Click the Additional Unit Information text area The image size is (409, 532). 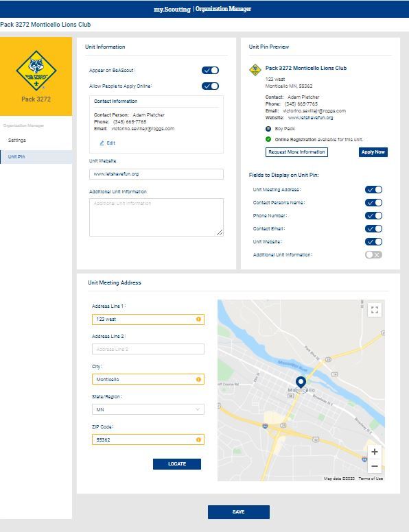coord(156,217)
